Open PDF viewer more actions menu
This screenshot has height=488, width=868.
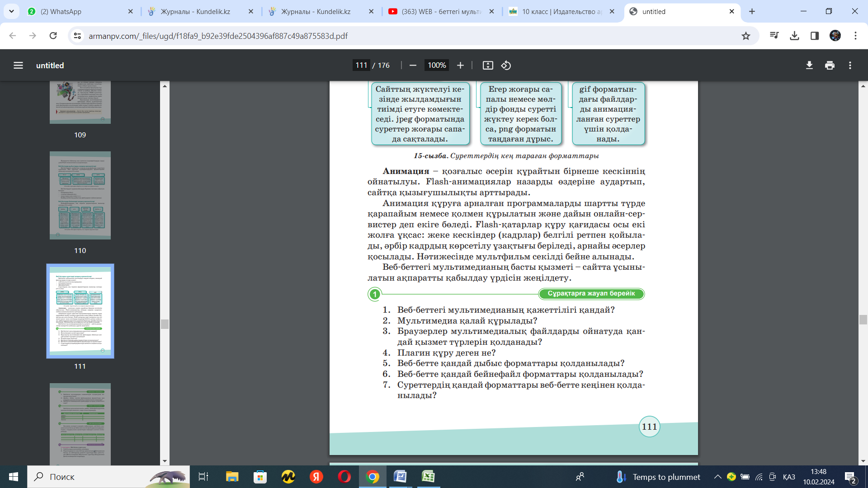850,66
